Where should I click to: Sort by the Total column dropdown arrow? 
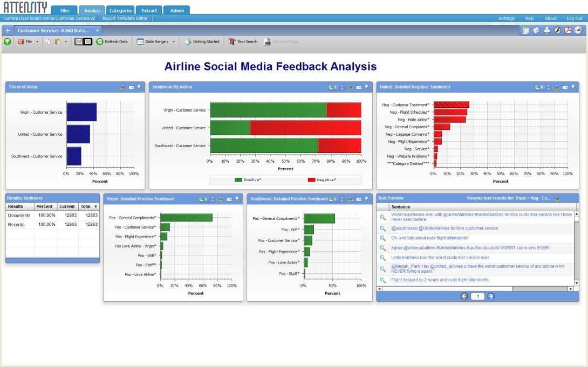click(96, 206)
